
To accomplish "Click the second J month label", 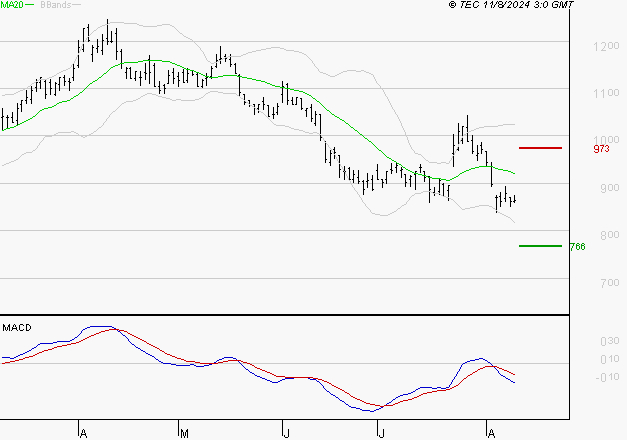I will click(x=381, y=434).
